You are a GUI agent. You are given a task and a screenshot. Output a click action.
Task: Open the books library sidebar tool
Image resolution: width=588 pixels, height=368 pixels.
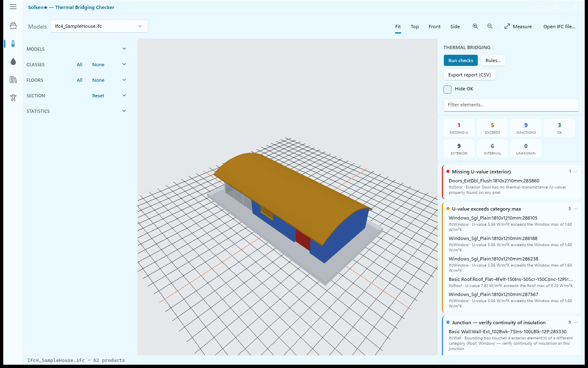coord(13,80)
